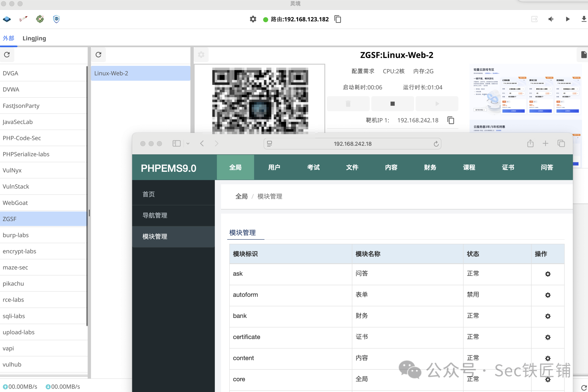Click the rocket icon in top toolbar
Image resolution: width=588 pixels, height=392 pixels.
23,19
